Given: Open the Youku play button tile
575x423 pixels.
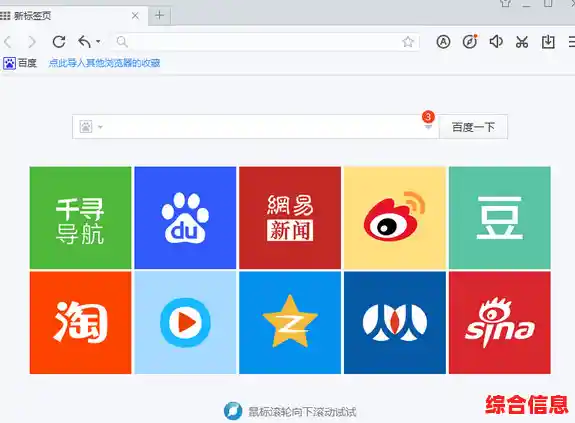Looking at the screenshot, I should click(185, 323).
